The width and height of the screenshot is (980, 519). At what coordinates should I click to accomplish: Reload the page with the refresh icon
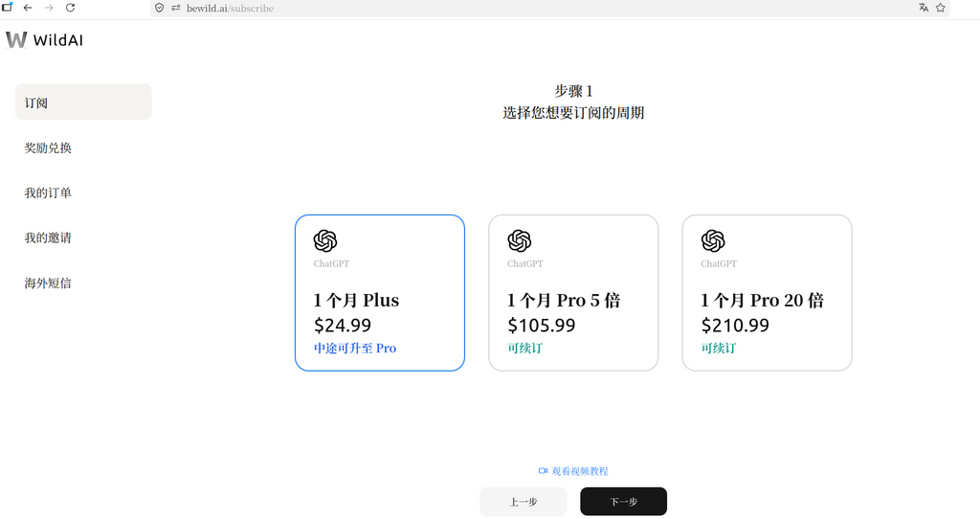click(x=71, y=8)
